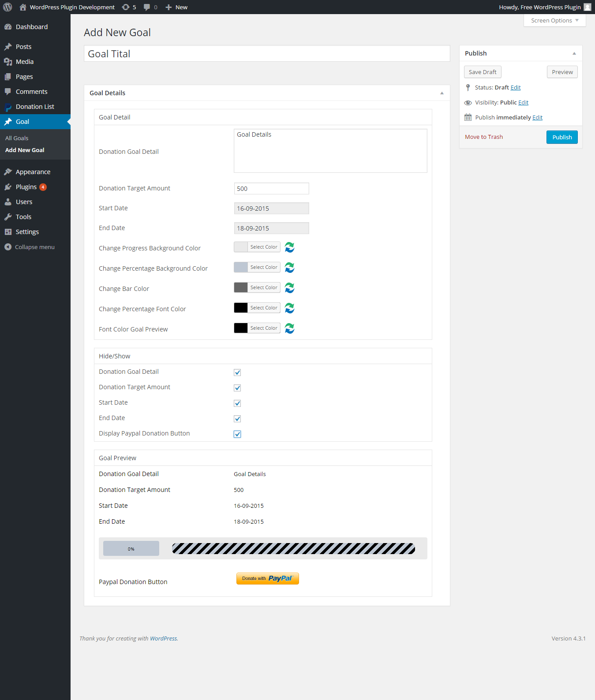
Task: Reset the Progress Background Color
Action: (289, 247)
